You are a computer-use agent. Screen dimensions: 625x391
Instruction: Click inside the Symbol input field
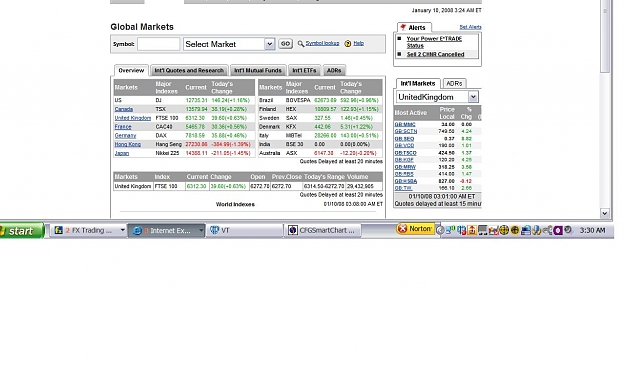(x=159, y=44)
